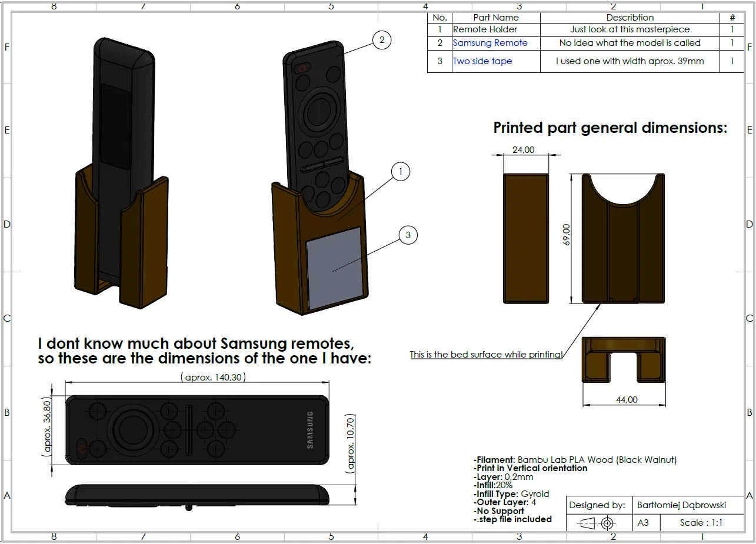Click balloon number 3 callout
Viewport: 756px width, 544px height.
(x=408, y=235)
